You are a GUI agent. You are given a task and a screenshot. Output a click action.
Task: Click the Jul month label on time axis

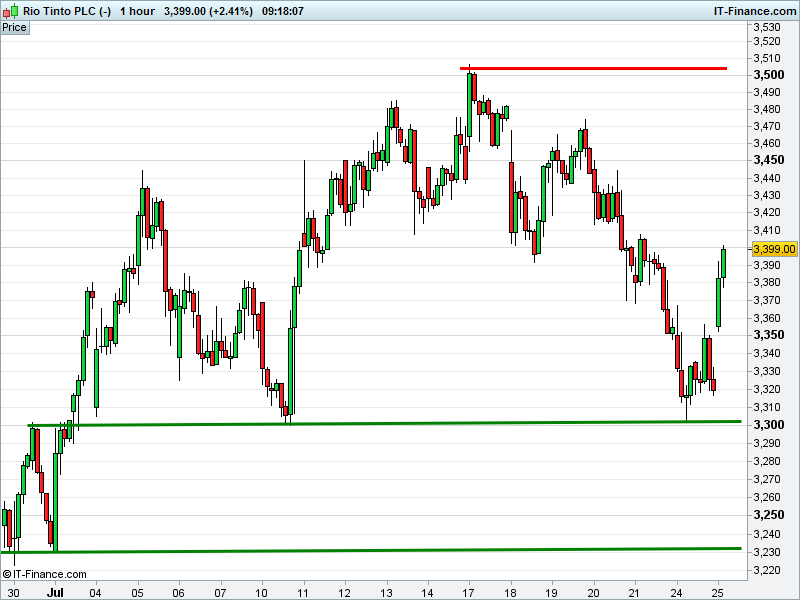pyautogui.click(x=55, y=593)
